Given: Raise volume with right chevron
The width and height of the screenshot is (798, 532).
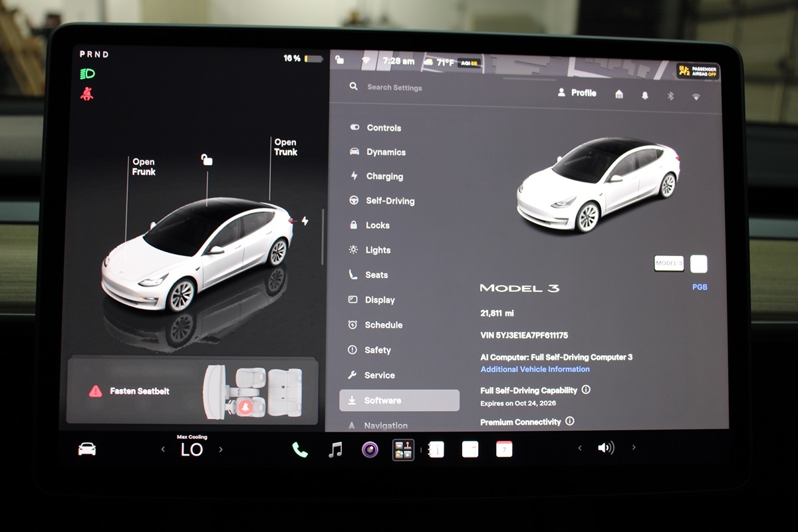Looking at the screenshot, I should pos(634,448).
